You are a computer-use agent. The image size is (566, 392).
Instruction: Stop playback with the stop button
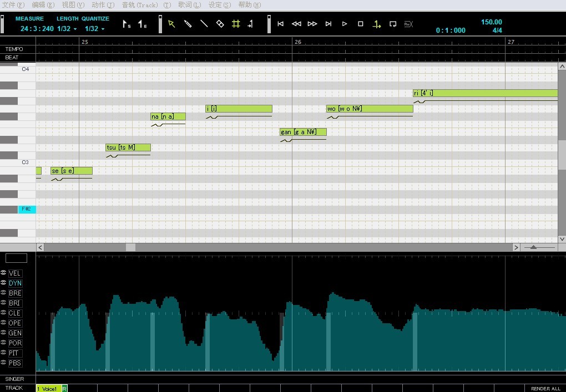coord(360,24)
